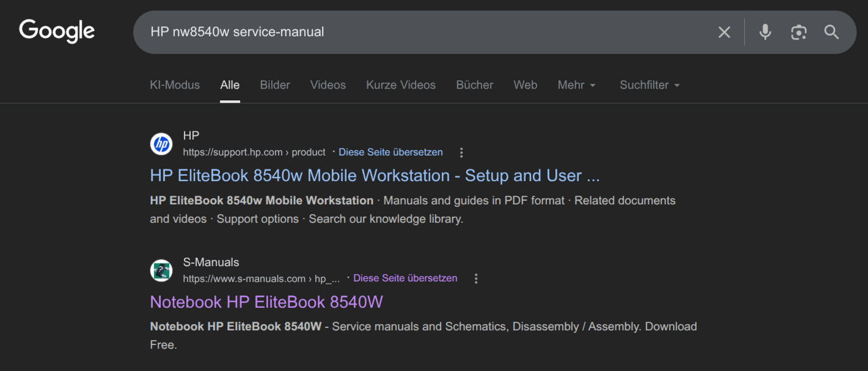Switch to the KI-Modus tab
Viewport: 868px width, 371px height.
(175, 85)
